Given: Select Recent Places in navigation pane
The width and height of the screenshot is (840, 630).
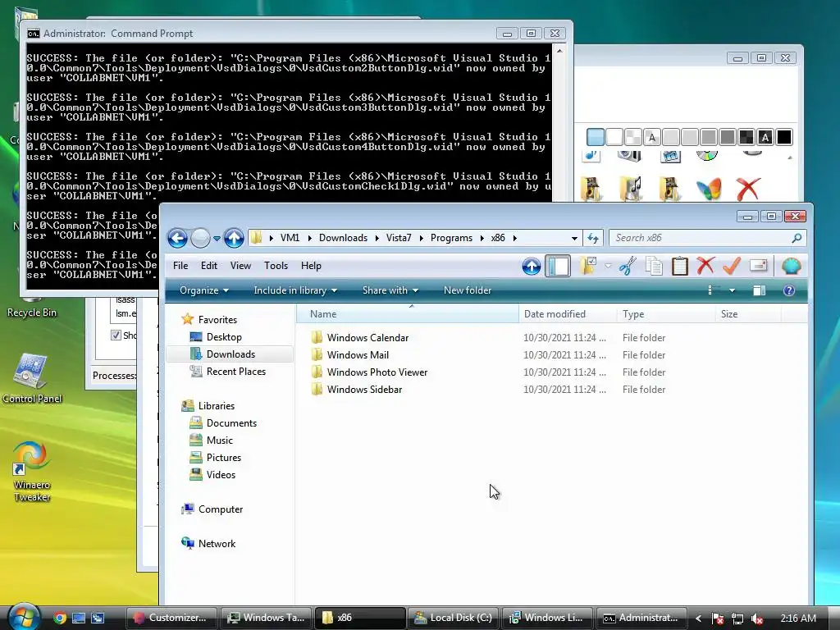Looking at the screenshot, I should point(235,372).
